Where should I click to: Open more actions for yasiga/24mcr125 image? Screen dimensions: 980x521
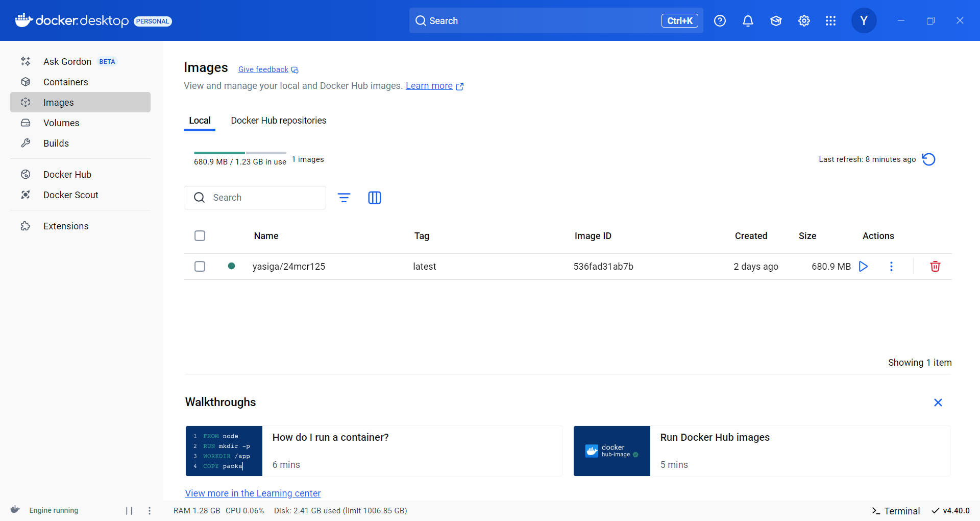pyautogui.click(x=891, y=267)
